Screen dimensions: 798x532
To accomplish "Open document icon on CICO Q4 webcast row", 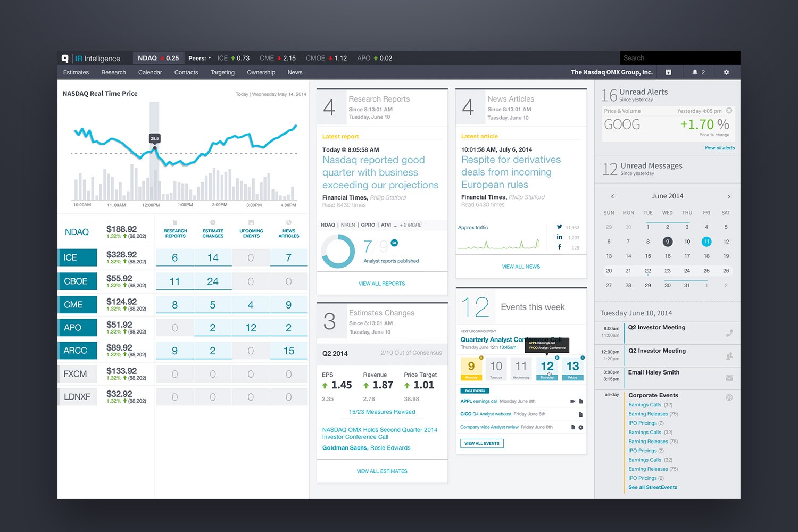I will point(581,414).
